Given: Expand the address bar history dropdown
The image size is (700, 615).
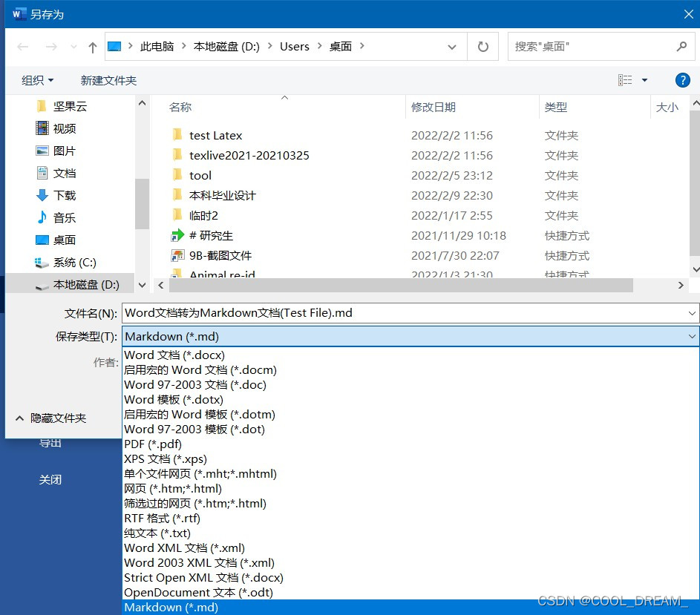Looking at the screenshot, I should tap(452, 47).
